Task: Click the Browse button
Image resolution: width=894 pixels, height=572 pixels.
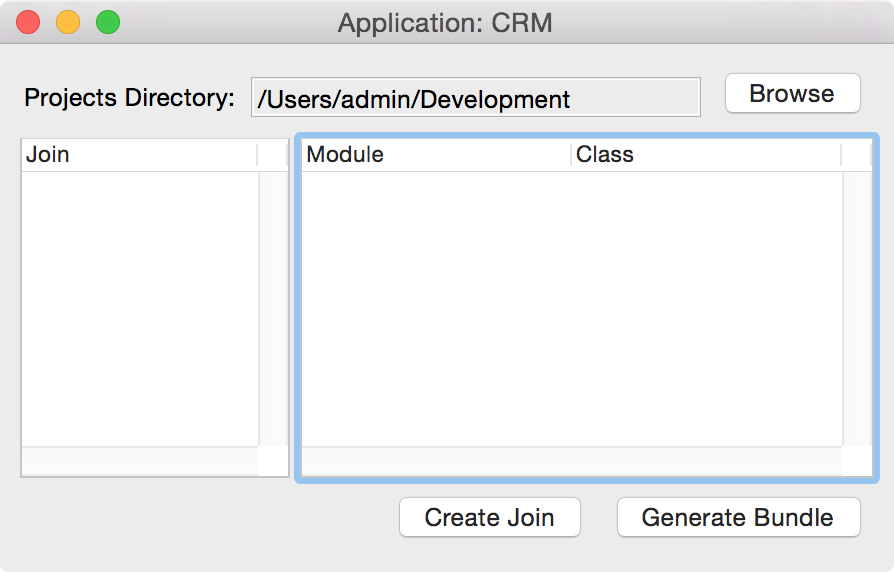Action: tap(791, 94)
